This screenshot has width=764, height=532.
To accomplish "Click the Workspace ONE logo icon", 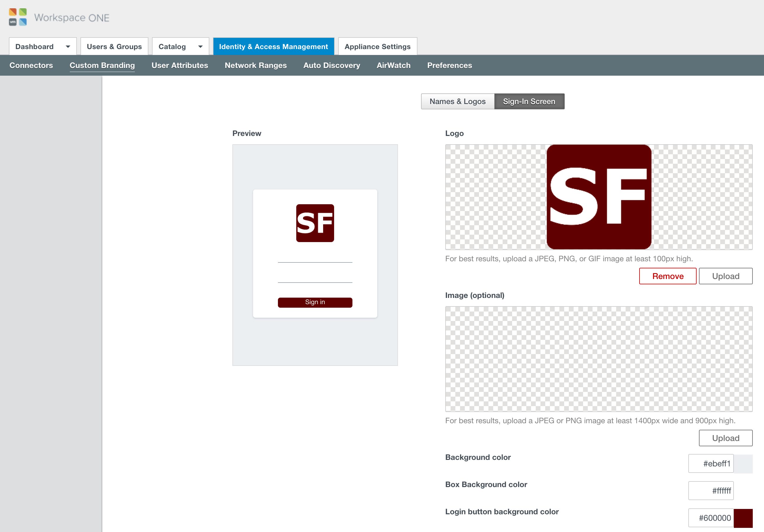I will [18, 17].
